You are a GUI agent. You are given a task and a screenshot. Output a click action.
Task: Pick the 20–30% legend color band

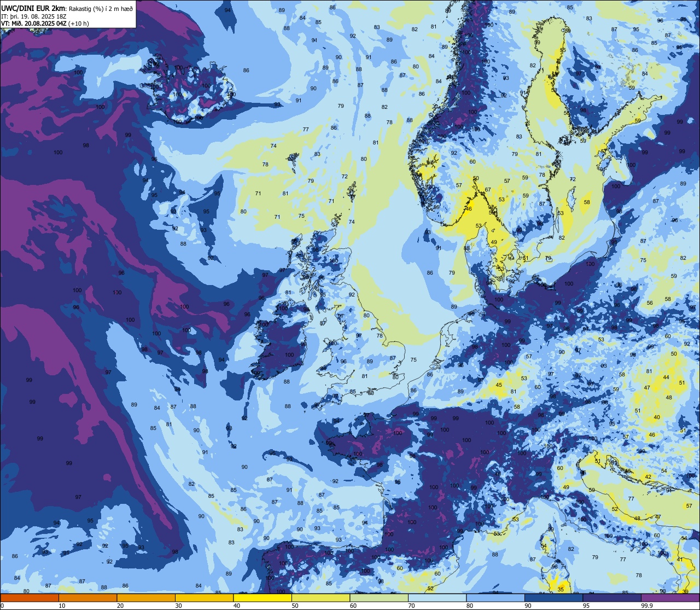(146, 597)
